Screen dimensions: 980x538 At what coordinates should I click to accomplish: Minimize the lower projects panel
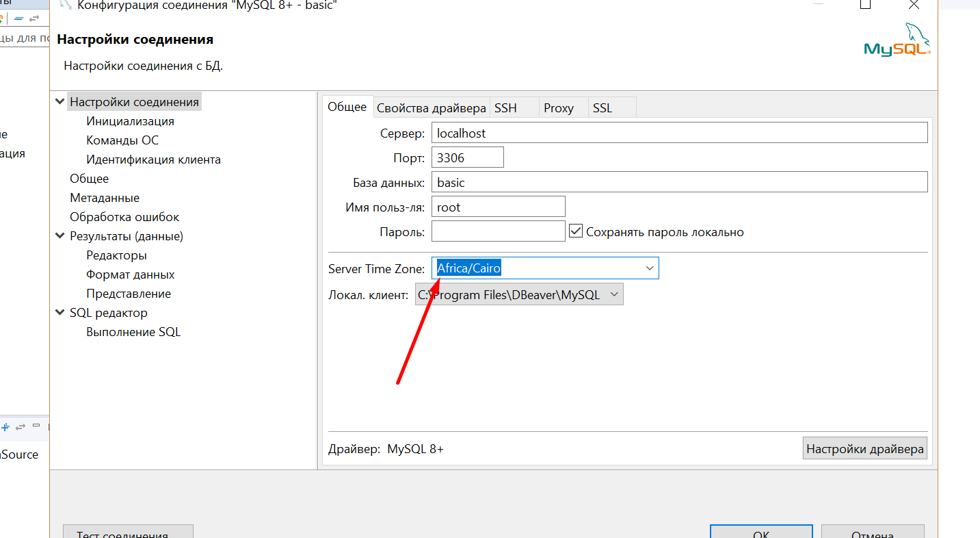(36, 426)
